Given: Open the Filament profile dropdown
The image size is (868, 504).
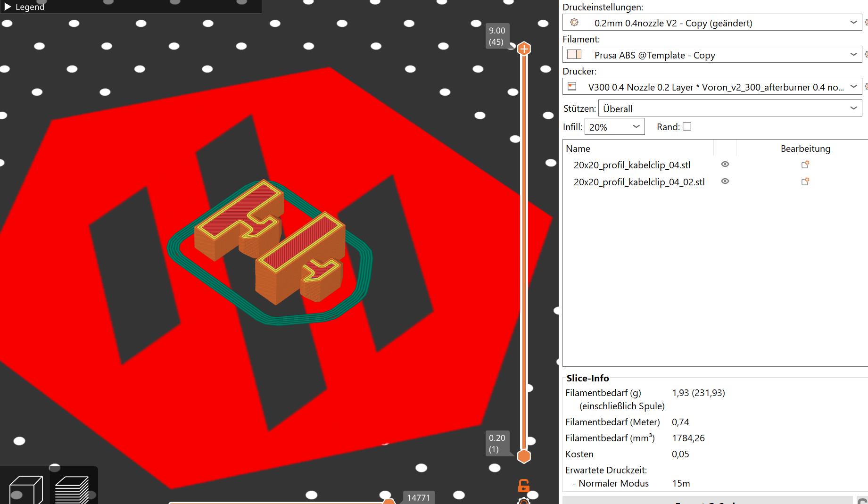Looking at the screenshot, I should (712, 55).
